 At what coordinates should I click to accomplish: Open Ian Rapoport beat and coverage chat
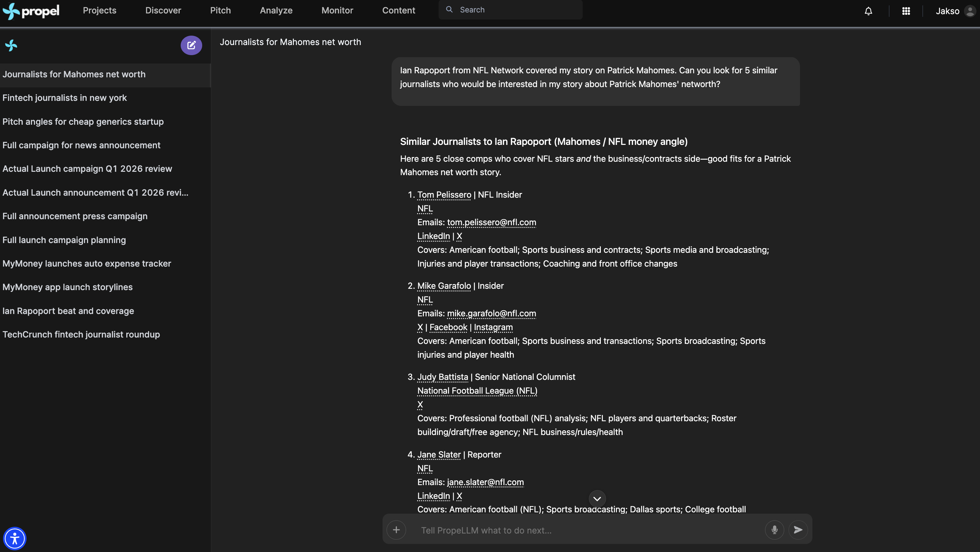pyautogui.click(x=68, y=311)
